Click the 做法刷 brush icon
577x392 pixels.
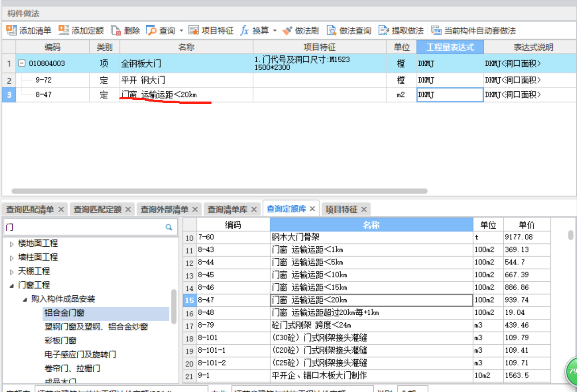point(287,30)
